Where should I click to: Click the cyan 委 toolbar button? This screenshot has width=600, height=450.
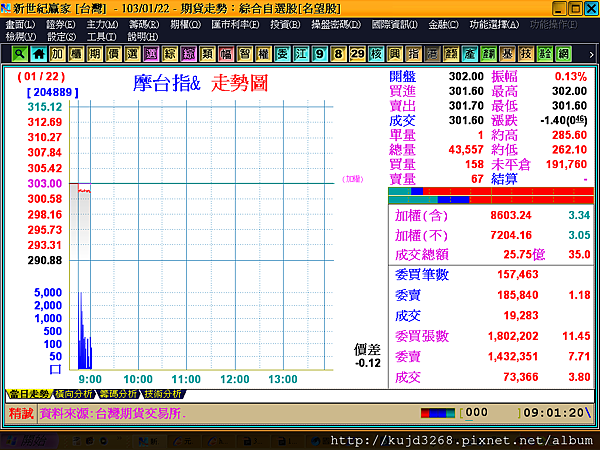pos(282,54)
